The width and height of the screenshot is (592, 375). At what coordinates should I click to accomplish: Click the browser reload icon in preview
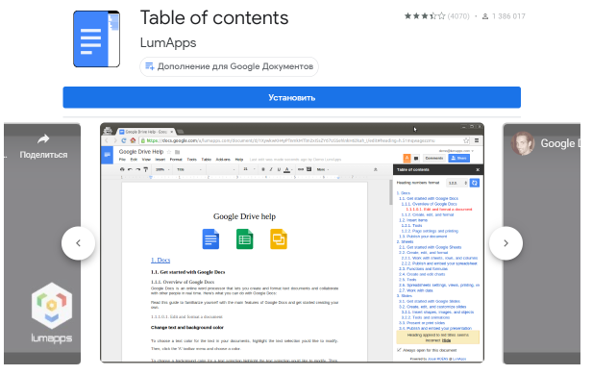click(x=123, y=140)
